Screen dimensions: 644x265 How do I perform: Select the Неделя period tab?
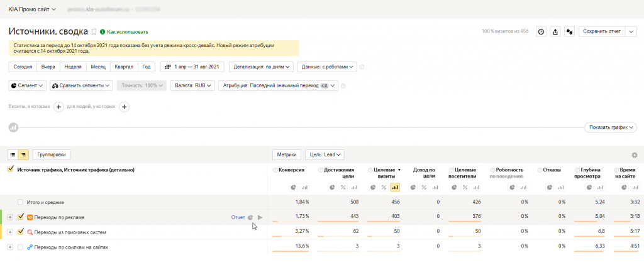click(73, 67)
